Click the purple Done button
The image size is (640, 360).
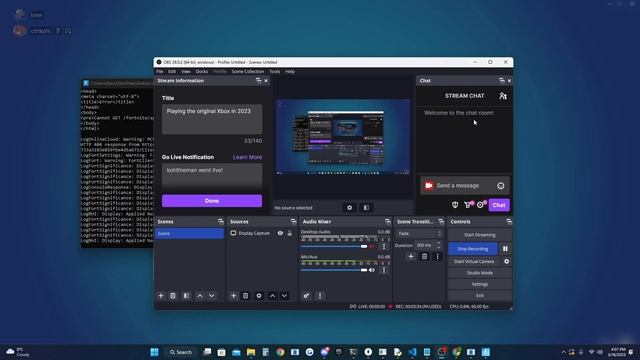(212, 201)
